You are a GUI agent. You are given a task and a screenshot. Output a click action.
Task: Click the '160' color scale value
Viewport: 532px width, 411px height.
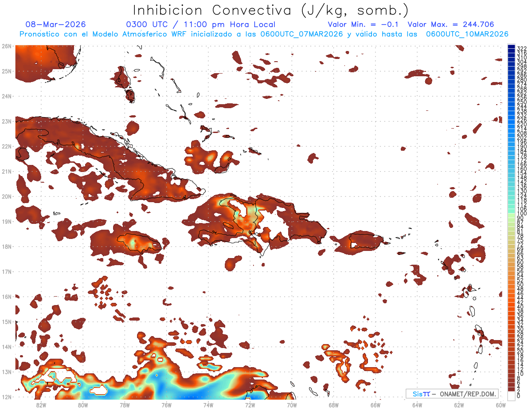(522, 169)
